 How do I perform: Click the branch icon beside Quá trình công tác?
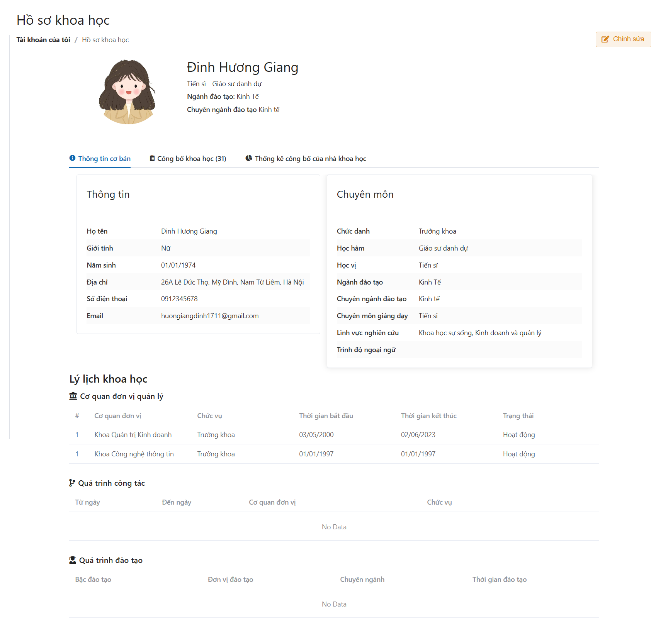(72, 483)
